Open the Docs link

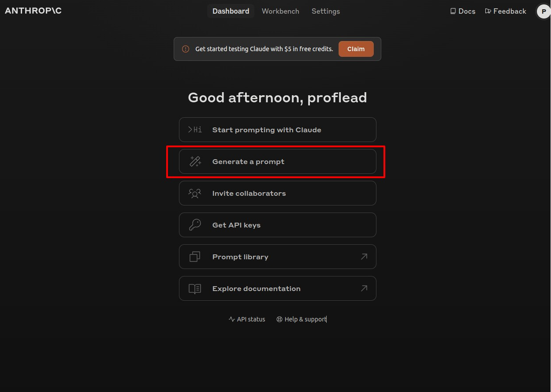[x=462, y=11]
